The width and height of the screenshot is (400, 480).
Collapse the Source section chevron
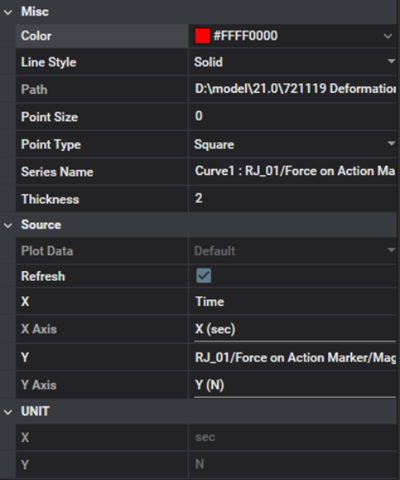pyautogui.click(x=8, y=225)
